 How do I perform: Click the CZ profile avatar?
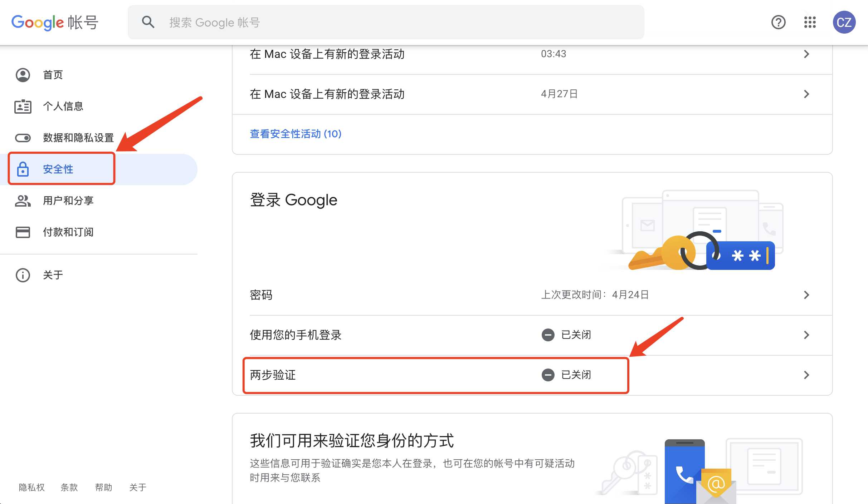click(x=844, y=22)
